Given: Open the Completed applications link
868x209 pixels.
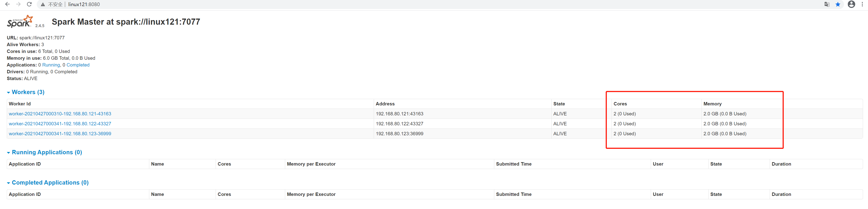Looking at the screenshot, I should pos(78,65).
